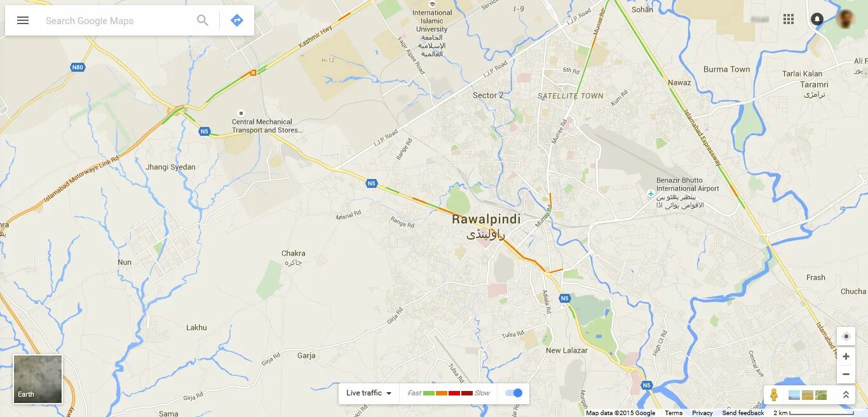Open the Live traffic dropdown

click(x=369, y=393)
